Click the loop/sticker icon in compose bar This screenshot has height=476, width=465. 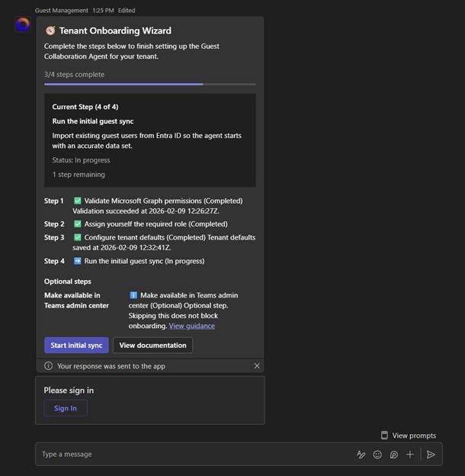pyautogui.click(x=394, y=455)
